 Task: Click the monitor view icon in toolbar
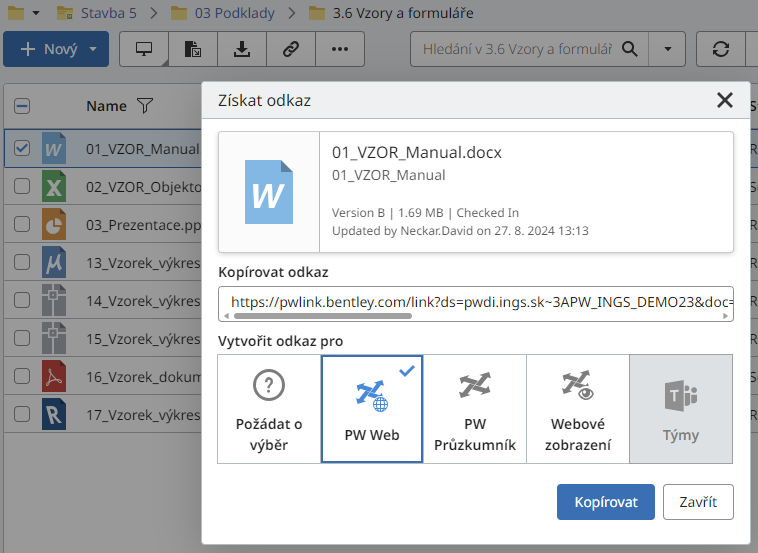pos(144,49)
